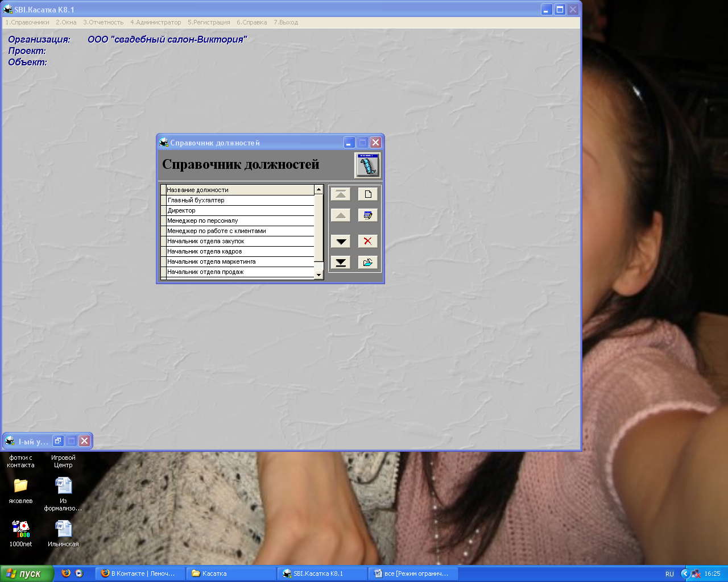Viewport: 728px width, 582px height.
Task: Click the position list scrollbar down arrow
Action: [319, 275]
